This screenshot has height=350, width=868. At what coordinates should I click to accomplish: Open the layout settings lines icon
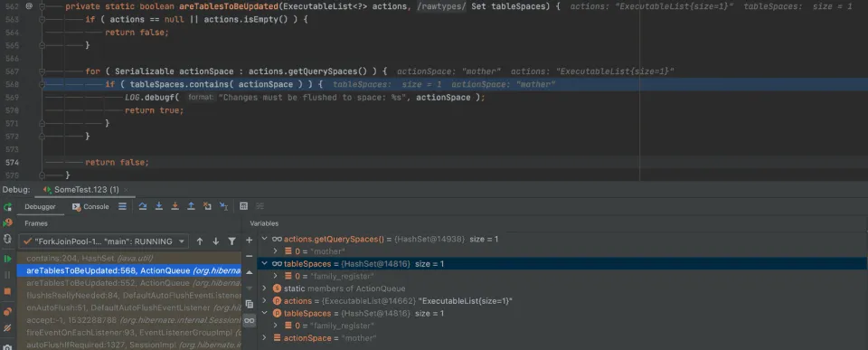[122, 206]
